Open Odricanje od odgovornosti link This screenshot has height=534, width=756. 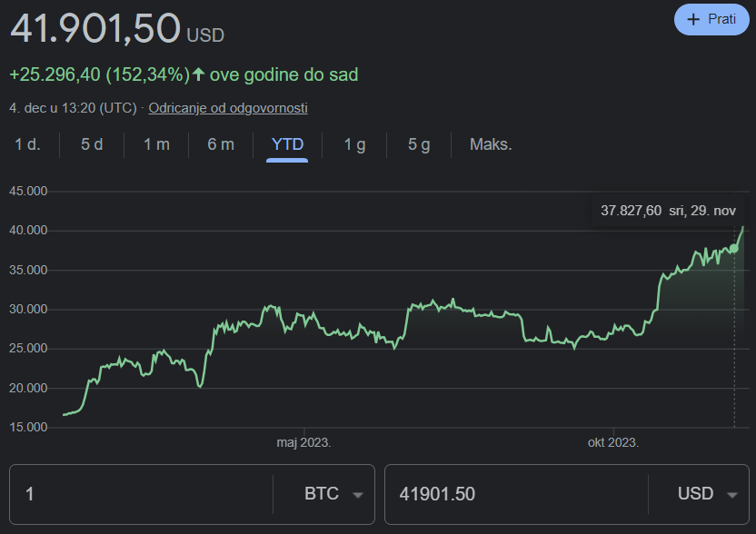(x=228, y=108)
